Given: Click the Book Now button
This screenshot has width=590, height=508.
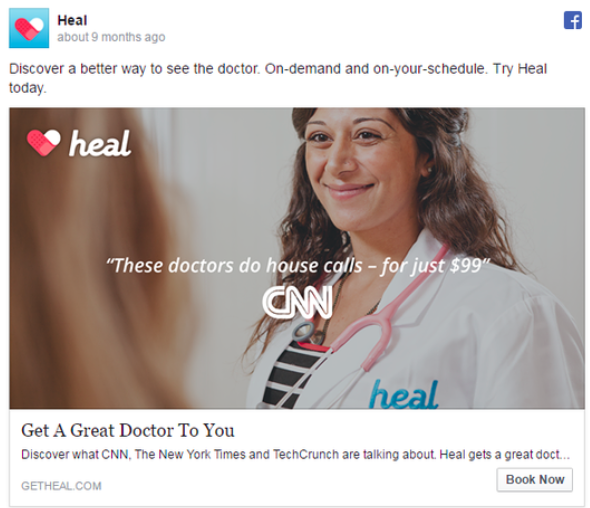Looking at the screenshot, I should point(534,480).
